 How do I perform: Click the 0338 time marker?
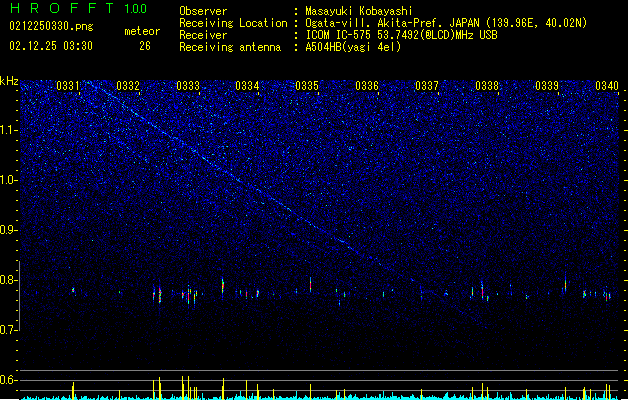pyautogui.click(x=487, y=85)
